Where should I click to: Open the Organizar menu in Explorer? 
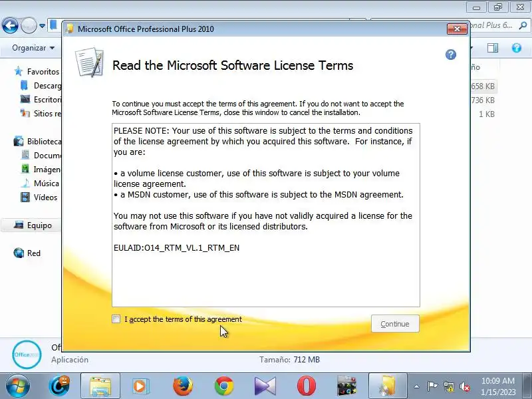coord(33,48)
